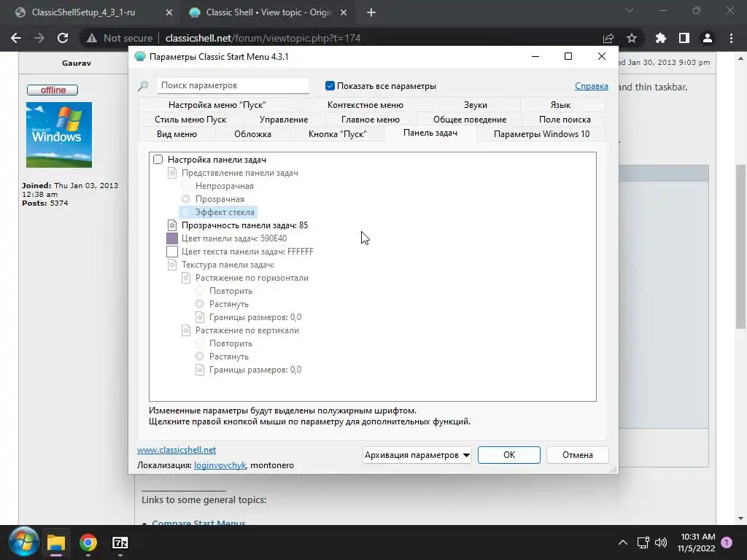Click the Отмена button
Image resolution: width=747 pixels, height=560 pixels.
(578, 455)
